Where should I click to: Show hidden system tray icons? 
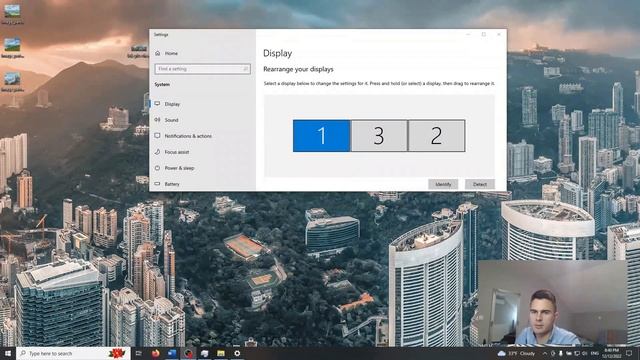click(x=544, y=353)
